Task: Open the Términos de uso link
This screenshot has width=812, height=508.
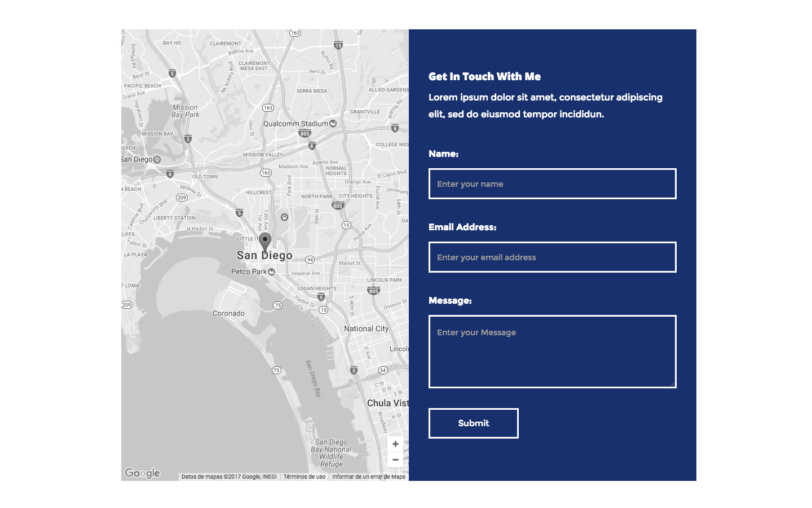Action: click(x=304, y=476)
